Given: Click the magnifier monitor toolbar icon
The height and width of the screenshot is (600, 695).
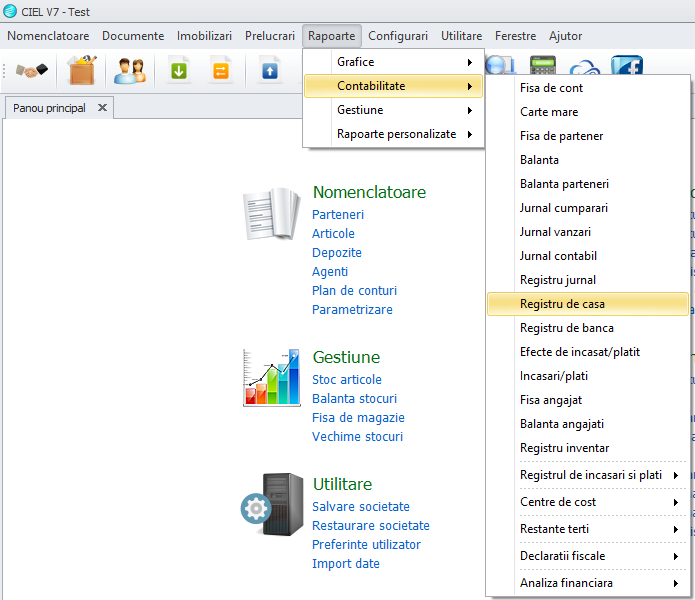Looking at the screenshot, I should (x=500, y=65).
